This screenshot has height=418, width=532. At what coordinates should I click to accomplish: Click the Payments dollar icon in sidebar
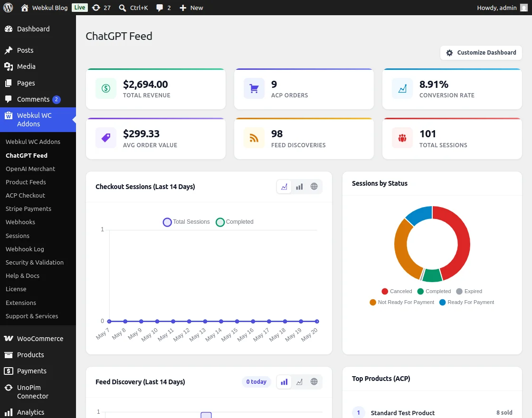tap(9, 371)
